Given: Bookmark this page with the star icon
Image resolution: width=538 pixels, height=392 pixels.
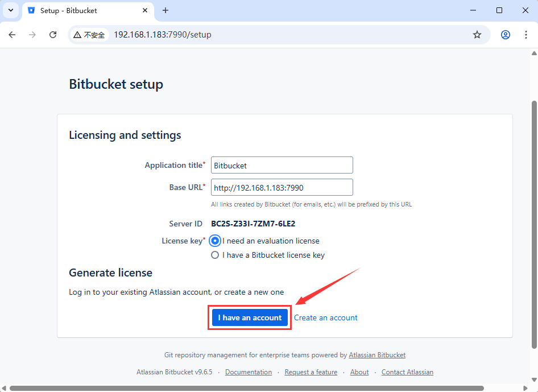Looking at the screenshot, I should (477, 35).
